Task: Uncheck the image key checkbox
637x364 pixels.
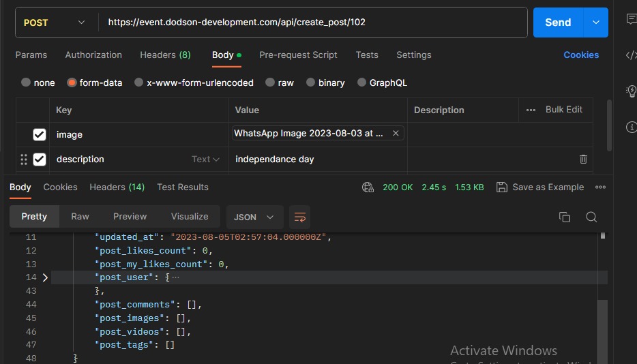Action: pos(40,134)
